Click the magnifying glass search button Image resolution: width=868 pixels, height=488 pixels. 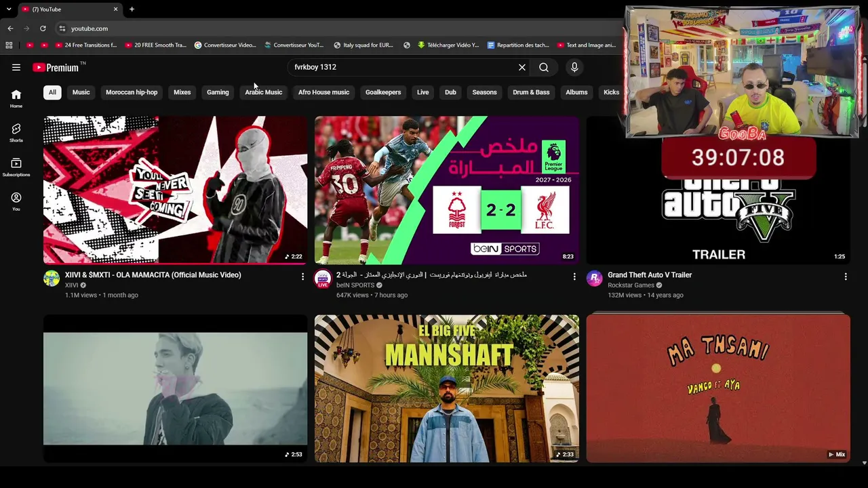[544, 67]
